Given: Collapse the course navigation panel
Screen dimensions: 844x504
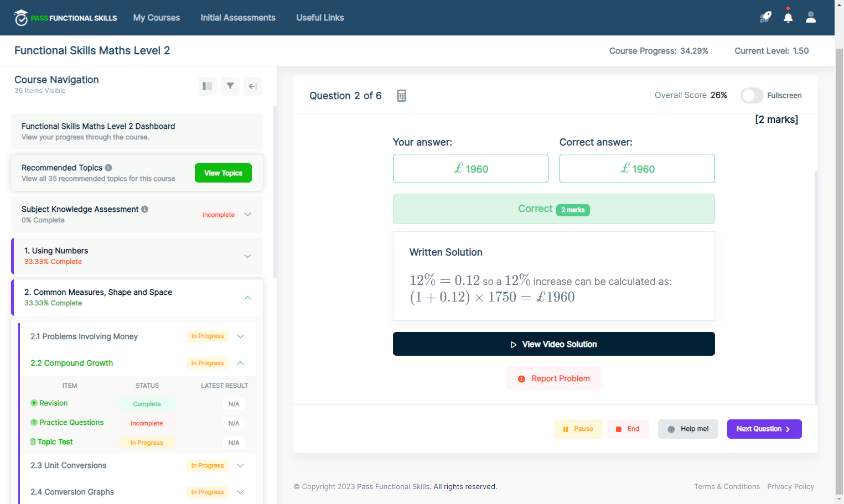Looking at the screenshot, I should [253, 86].
